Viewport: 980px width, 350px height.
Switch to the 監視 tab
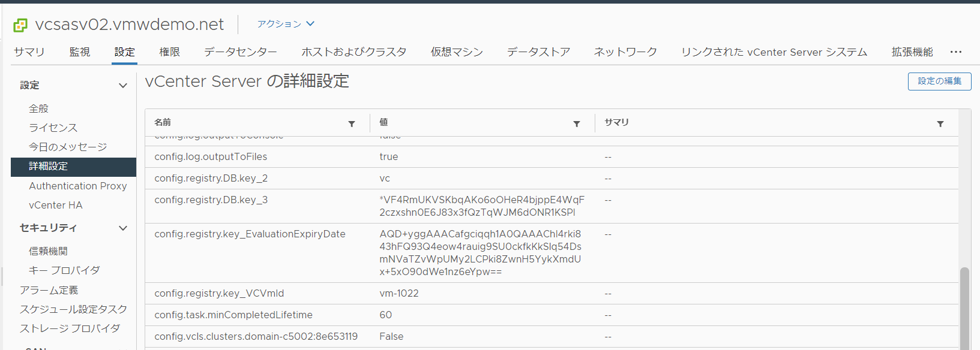pos(80,52)
